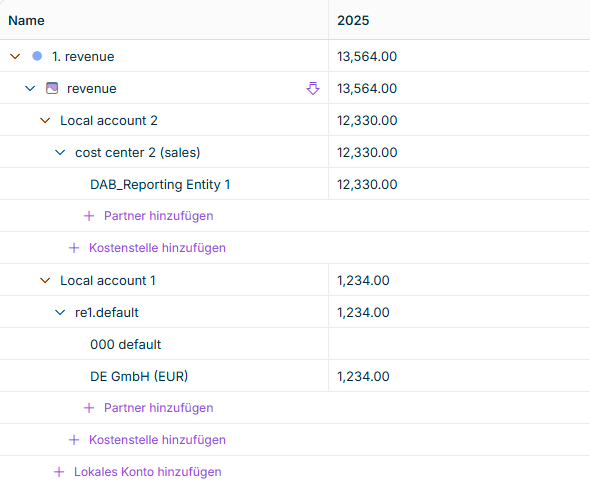The width and height of the screenshot is (590, 486).
Task: Select the 'DAB_Reporting Entity 1' row label
Action: [160, 184]
